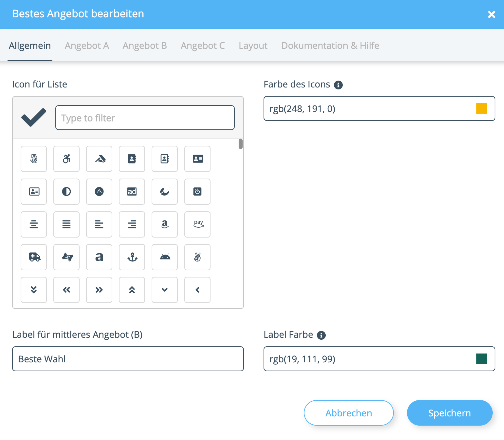Open the Layout tab
Viewport: 504px width, 440px height.
(x=253, y=46)
